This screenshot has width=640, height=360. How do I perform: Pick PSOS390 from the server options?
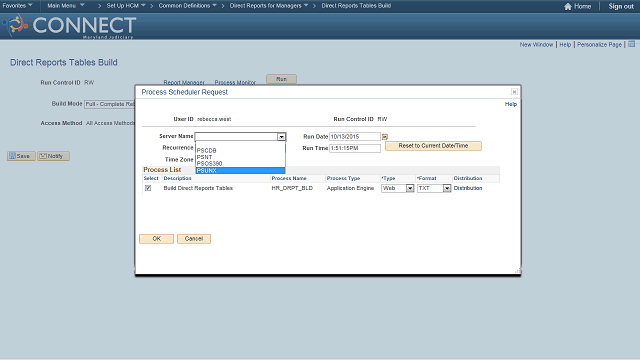(x=240, y=164)
